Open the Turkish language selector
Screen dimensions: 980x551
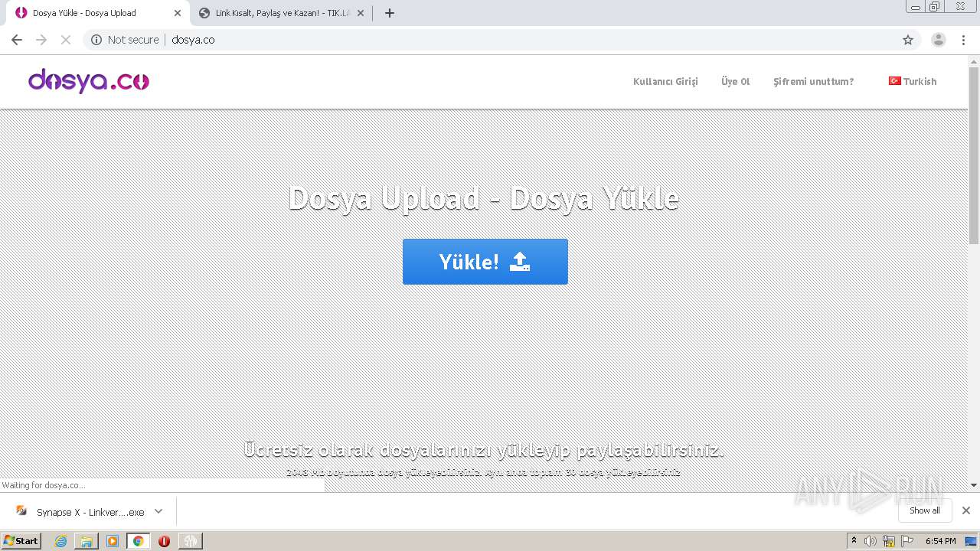913,82
